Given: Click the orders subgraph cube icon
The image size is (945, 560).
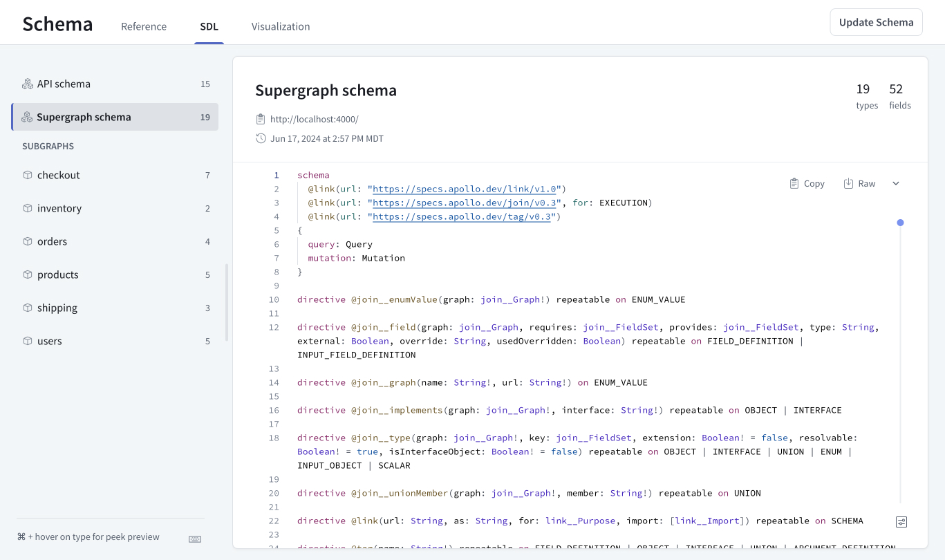Looking at the screenshot, I should [x=28, y=241].
